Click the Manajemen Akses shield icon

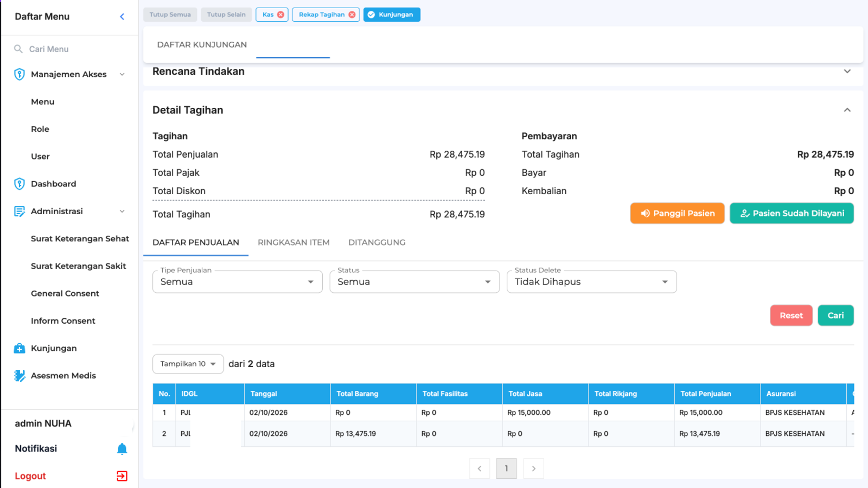20,74
